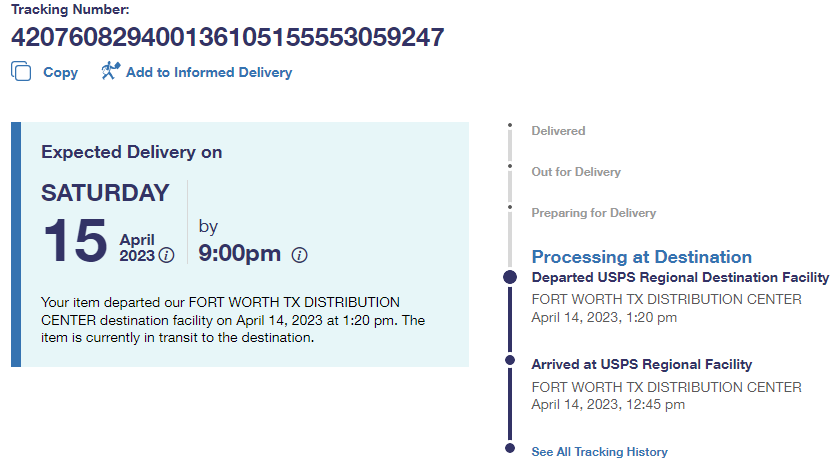Image resolution: width=833 pixels, height=460 pixels.
Task: Click the Copy text link
Action: tap(60, 72)
